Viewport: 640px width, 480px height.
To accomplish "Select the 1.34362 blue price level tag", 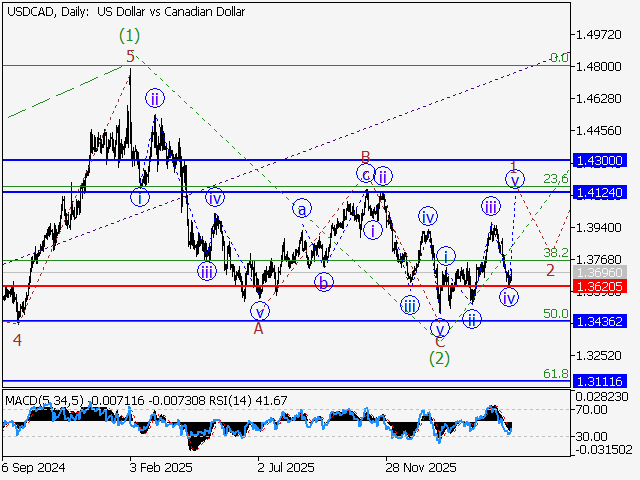I will (x=599, y=321).
